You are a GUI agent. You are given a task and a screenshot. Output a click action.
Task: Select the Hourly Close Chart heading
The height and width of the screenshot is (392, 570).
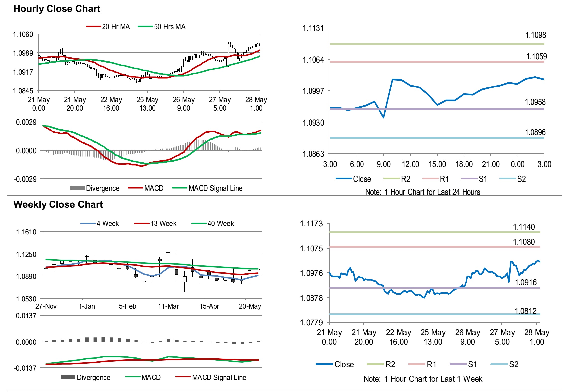point(57,9)
